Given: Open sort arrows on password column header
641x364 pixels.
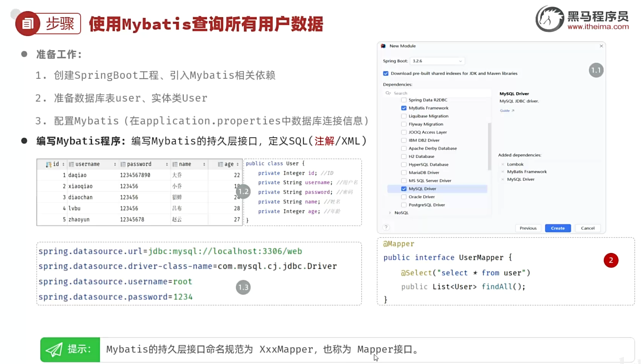Looking at the screenshot, I should [x=167, y=164].
